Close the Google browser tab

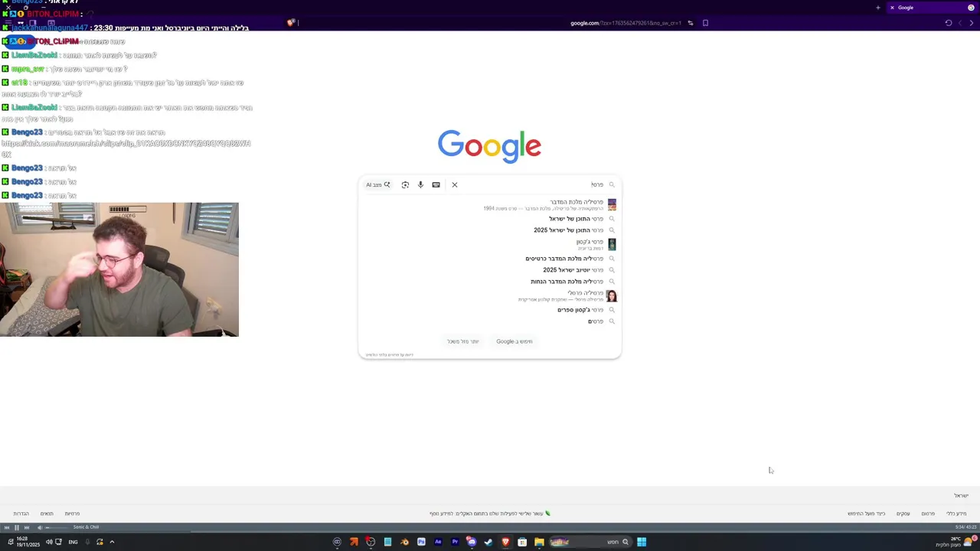(892, 8)
